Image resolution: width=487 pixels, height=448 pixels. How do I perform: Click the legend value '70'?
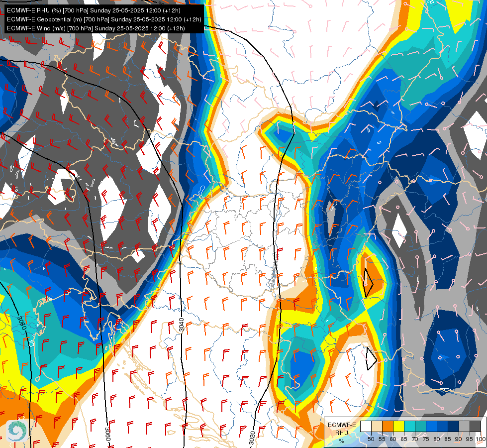[415, 439]
